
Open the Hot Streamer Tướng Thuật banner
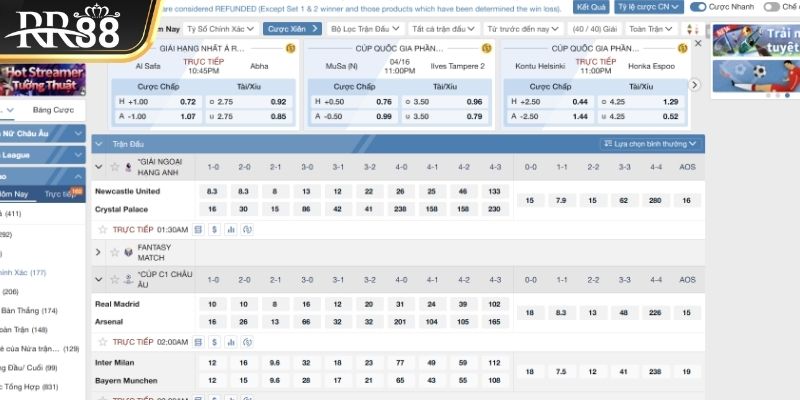[43, 80]
